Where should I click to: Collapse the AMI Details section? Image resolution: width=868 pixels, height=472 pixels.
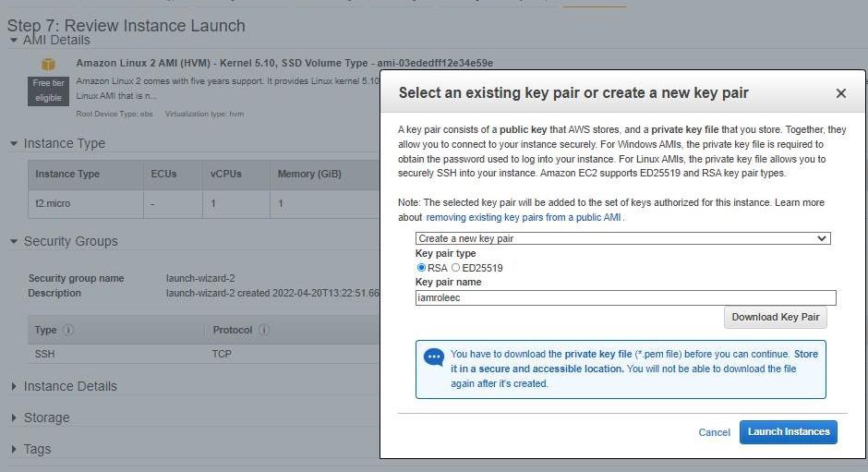pos(14,40)
